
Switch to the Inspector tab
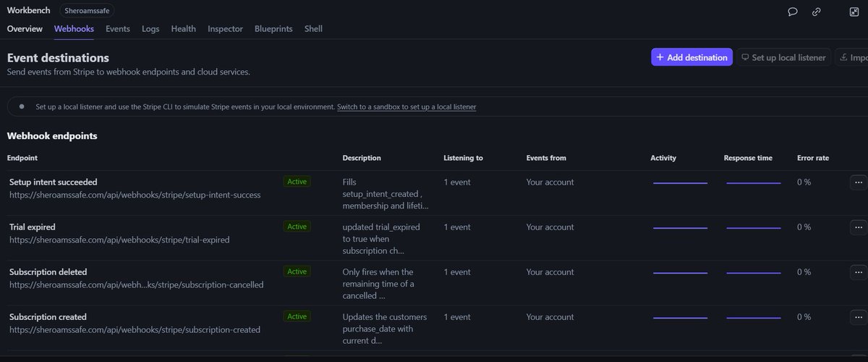coord(225,29)
